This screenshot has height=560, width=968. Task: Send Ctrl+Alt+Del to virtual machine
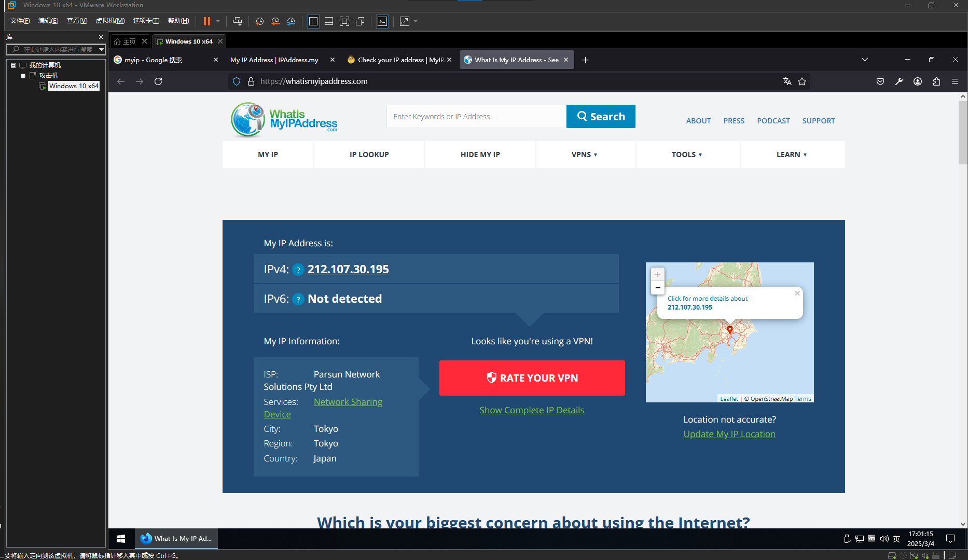238,21
